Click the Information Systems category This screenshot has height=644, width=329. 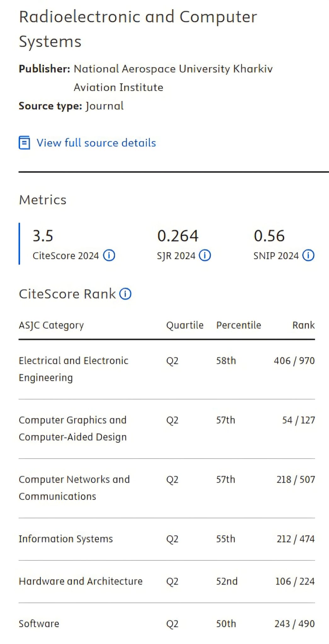pyautogui.click(x=65, y=539)
